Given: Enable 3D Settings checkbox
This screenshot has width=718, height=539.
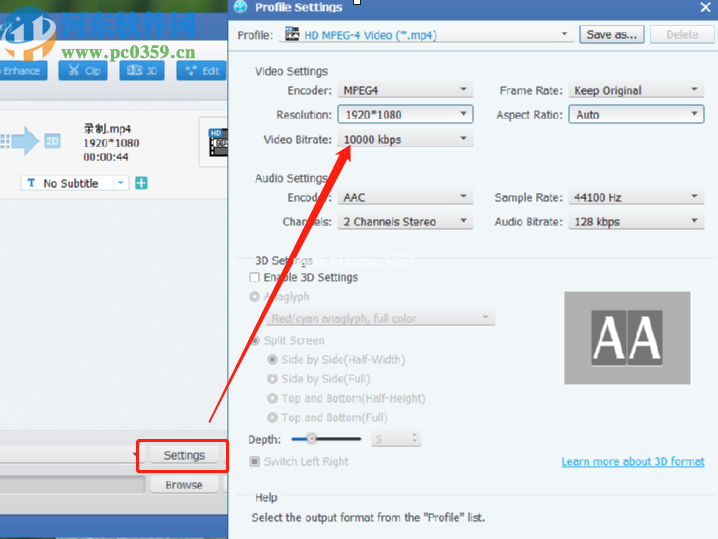Looking at the screenshot, I should click(x=255, y=277).
